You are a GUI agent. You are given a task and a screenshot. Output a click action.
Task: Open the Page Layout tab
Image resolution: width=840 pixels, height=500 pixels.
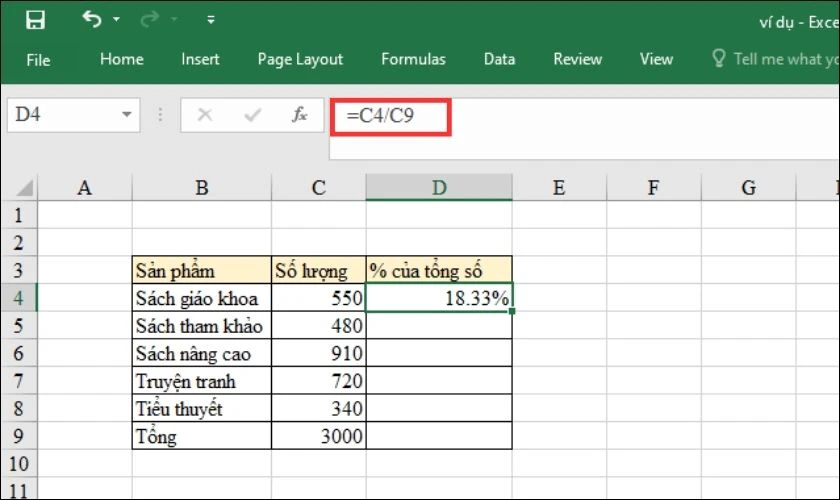click(300, 59)
